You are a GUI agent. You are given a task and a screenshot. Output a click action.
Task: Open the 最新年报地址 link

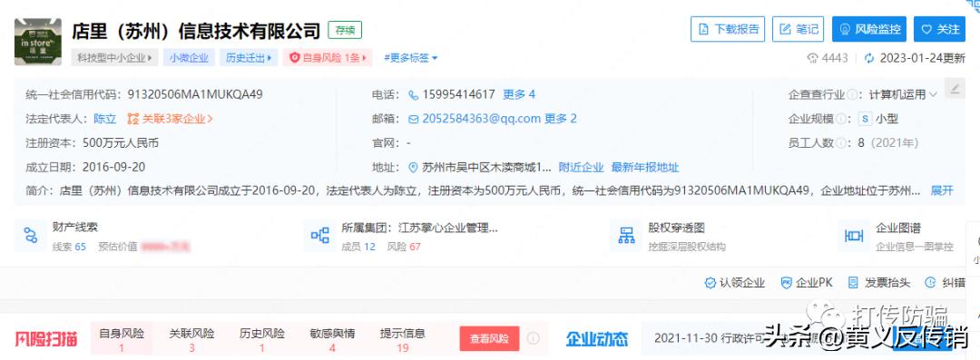point(645,168)
